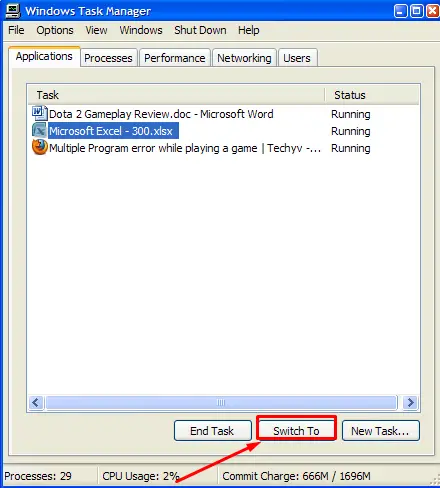Switch to the Networking tab

tap(244, 58)
